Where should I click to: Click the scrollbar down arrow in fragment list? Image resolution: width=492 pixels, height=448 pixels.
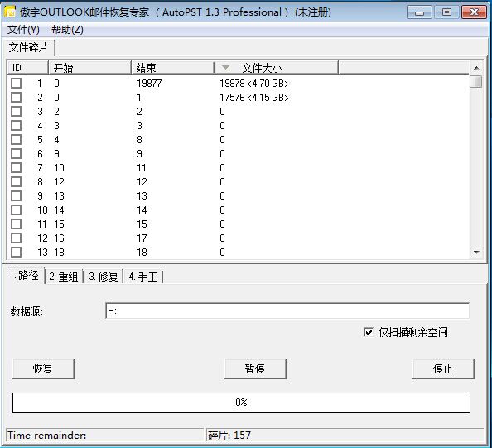point(476,253)
